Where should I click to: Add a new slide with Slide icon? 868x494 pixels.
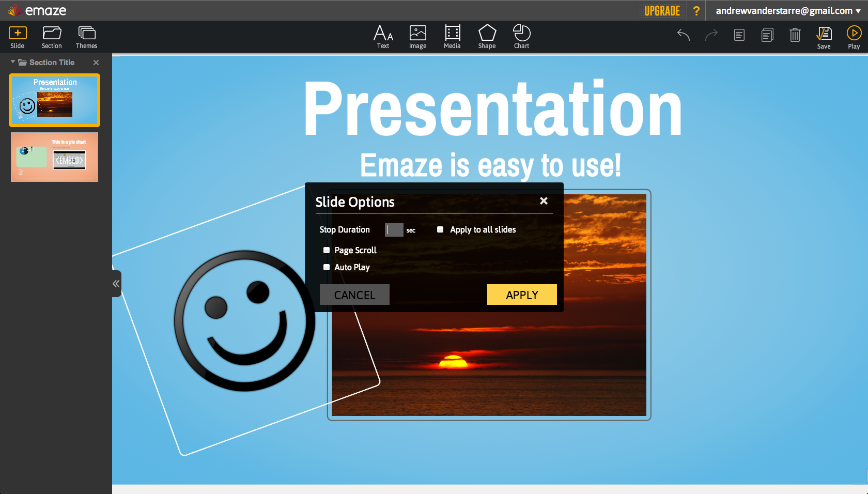coord(18,37)
